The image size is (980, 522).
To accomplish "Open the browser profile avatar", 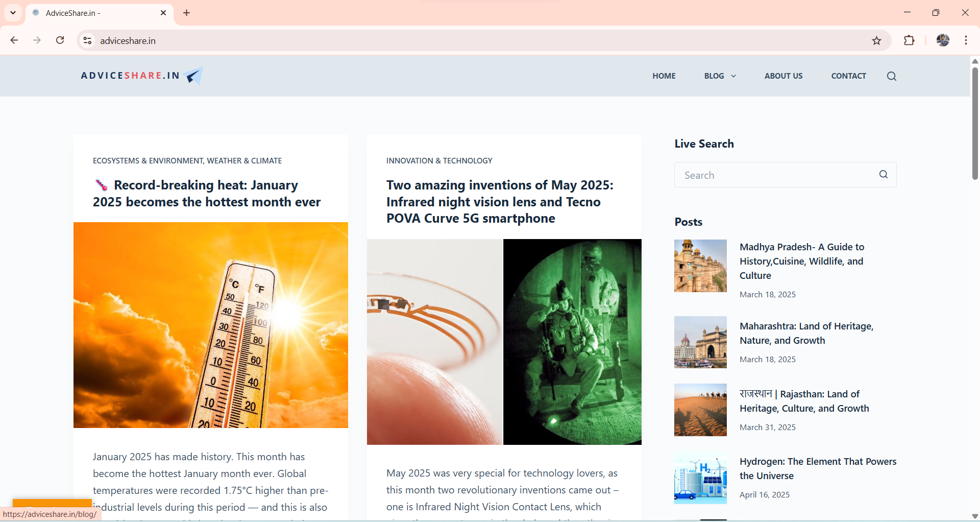I will coord(943,40).
